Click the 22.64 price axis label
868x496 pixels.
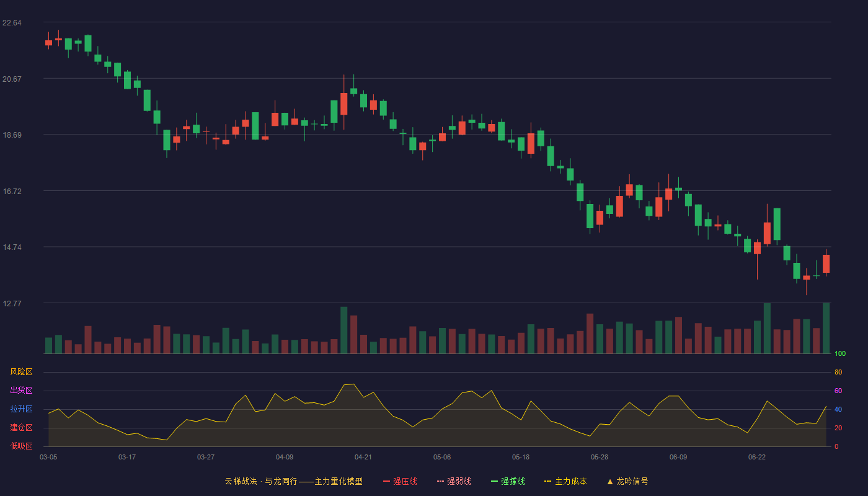pos(12,23)
